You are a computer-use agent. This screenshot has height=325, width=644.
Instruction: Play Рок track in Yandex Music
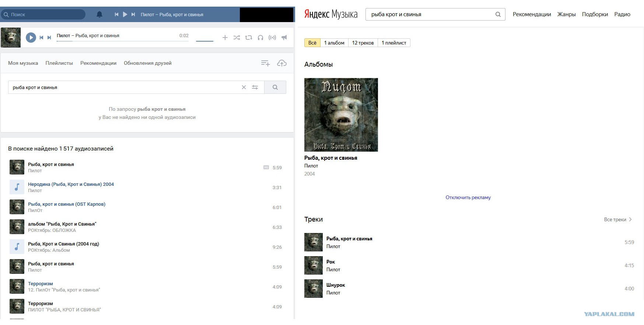[x=331, y=262]
